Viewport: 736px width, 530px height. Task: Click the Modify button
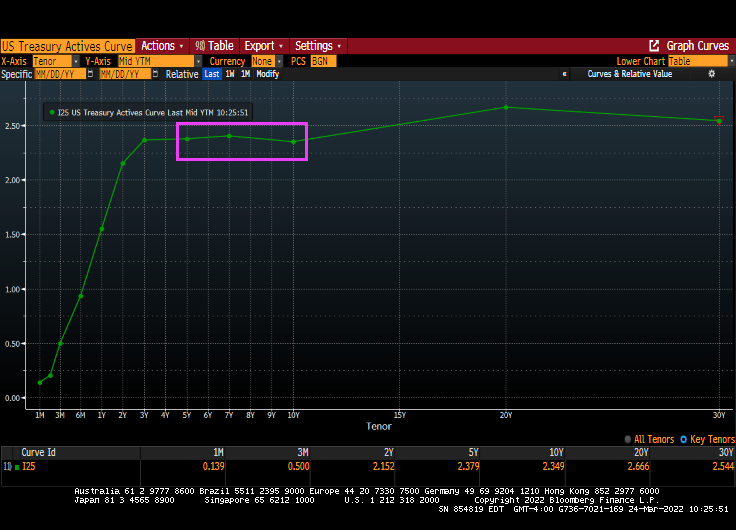[267, 74]
